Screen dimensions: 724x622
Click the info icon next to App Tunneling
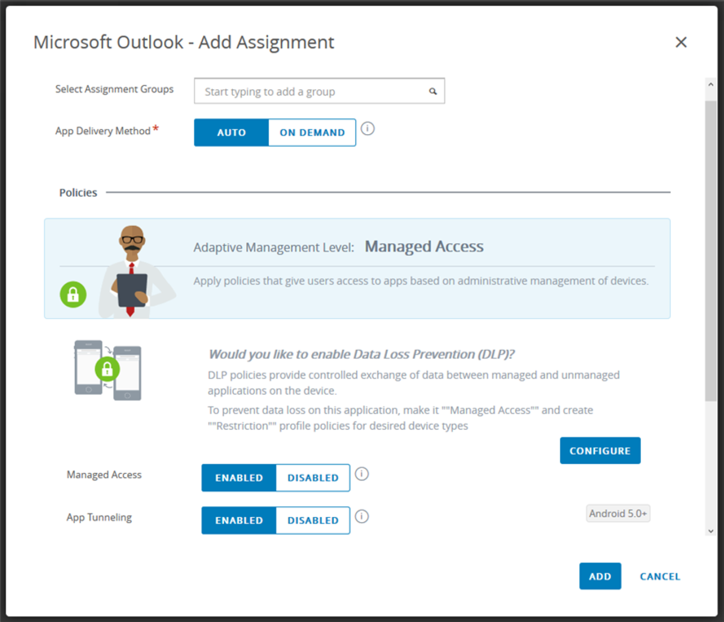(362, 517)
